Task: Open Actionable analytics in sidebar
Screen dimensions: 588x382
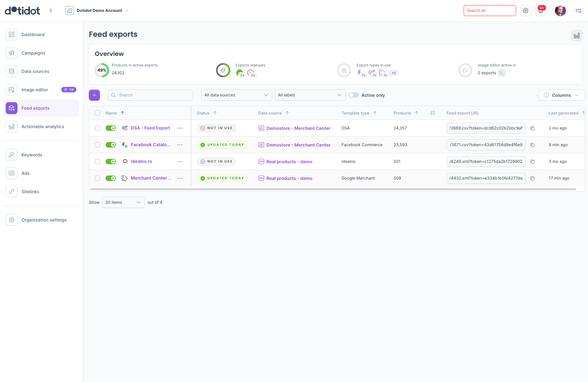Action: coord(43,126)
